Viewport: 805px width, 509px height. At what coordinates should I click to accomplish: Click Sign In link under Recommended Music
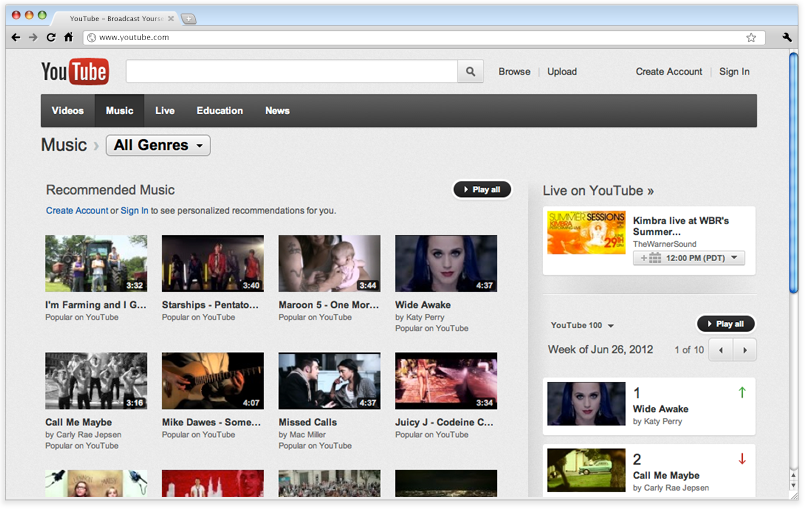(x=135, y=211)
